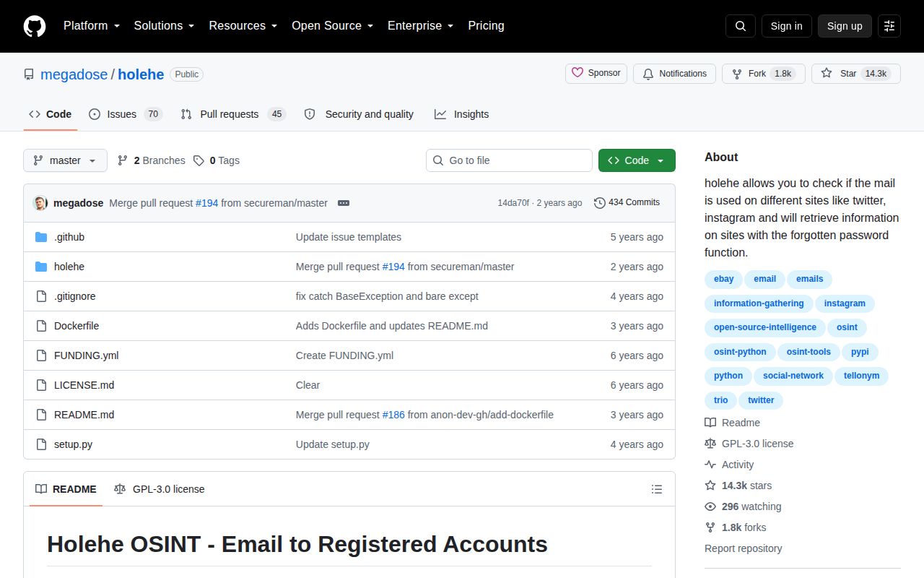Image resolution: width=924 pixels, height=578 pixels.
Task: Open the README outline list icon
Action: click(657, 489)
